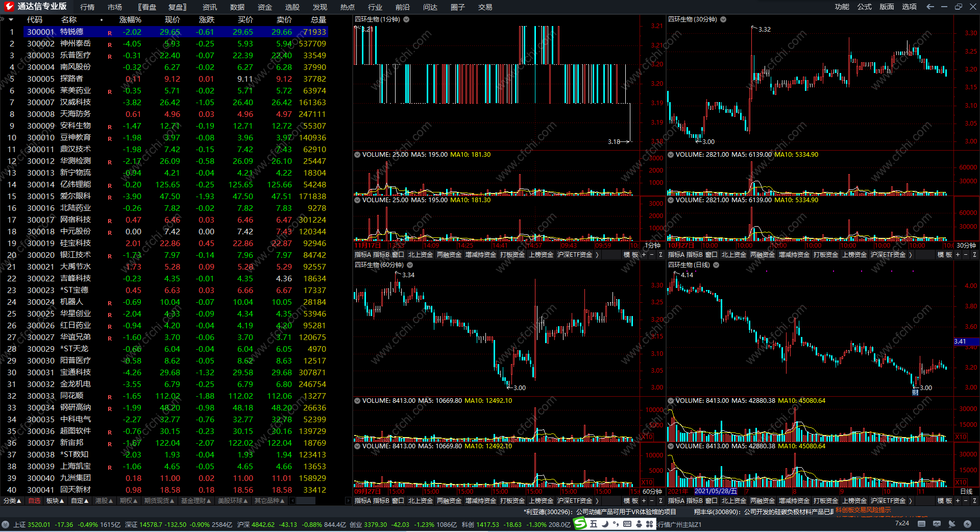Open the 板块 sector dropdown tab
Viewport: 980px width, 532px height.
[55, 501]
